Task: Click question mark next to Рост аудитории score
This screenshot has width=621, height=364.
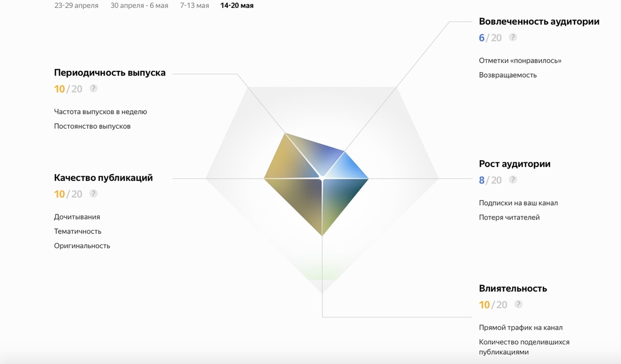Action: (x=513, y=179)
